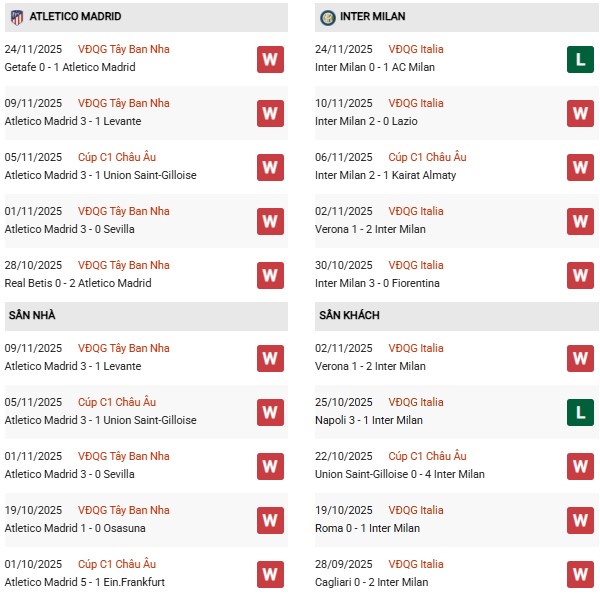
Task: Click the Inter Milan 2 - 0 Lazio result
Action: (x=366, y=121)
